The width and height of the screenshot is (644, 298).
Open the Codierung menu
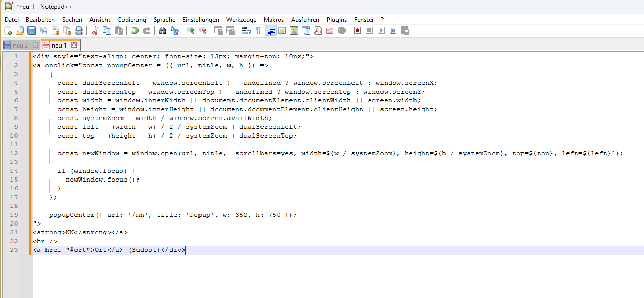point(132,19)
